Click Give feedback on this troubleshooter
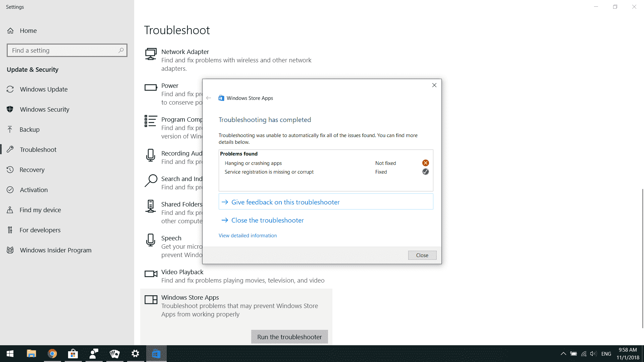The width and height of the screenshot is (644, 362). [326, 202]
